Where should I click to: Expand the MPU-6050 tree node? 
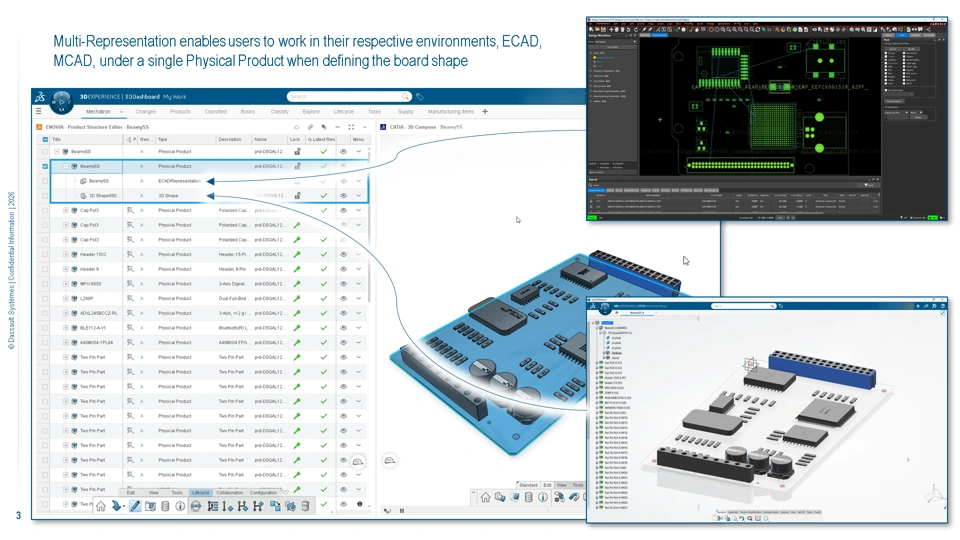[66, 283]
